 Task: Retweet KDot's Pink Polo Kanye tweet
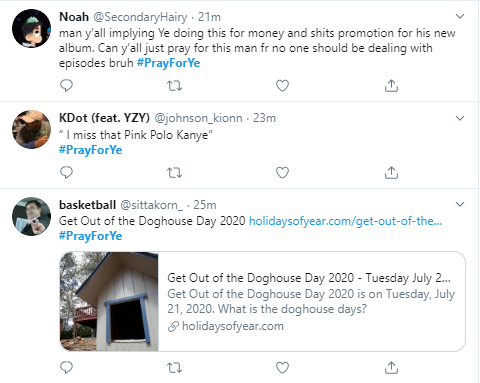[174, 173]
